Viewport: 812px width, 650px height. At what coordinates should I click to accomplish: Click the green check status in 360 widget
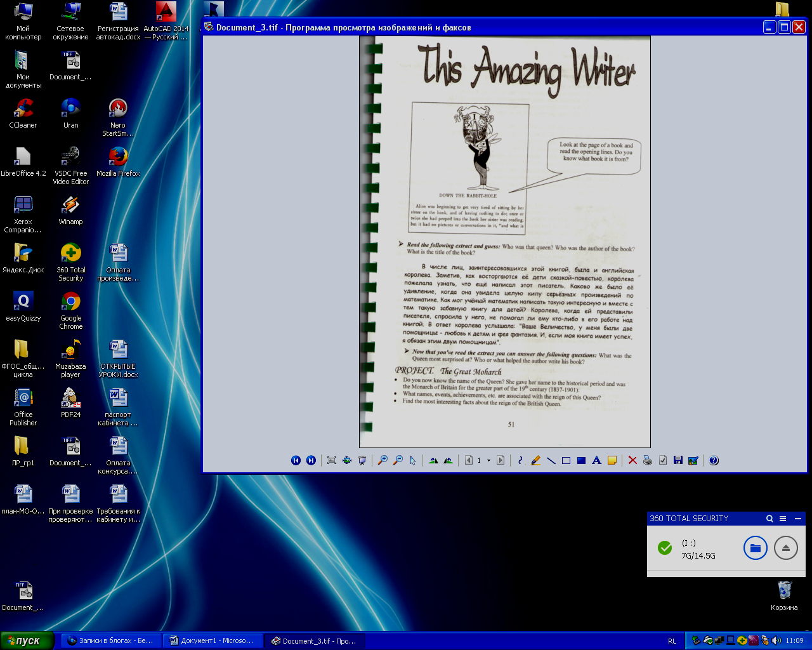pyautogui.click(x=665, y=548)
